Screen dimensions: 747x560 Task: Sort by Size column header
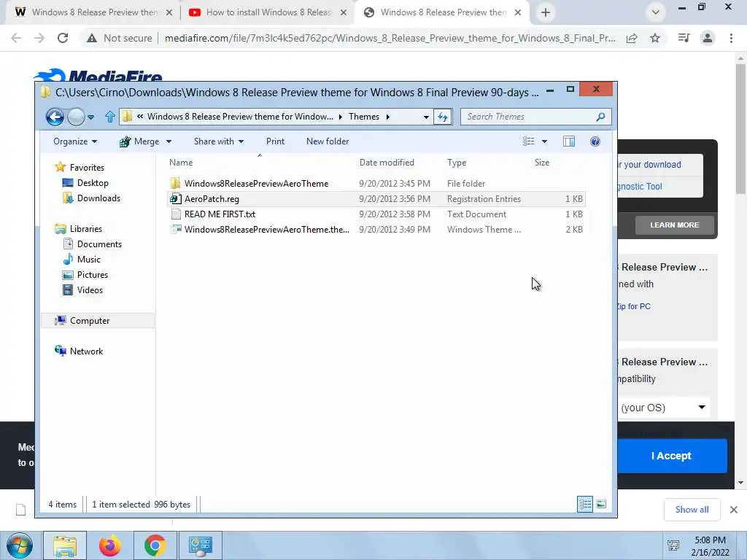[x=542, y=163]
